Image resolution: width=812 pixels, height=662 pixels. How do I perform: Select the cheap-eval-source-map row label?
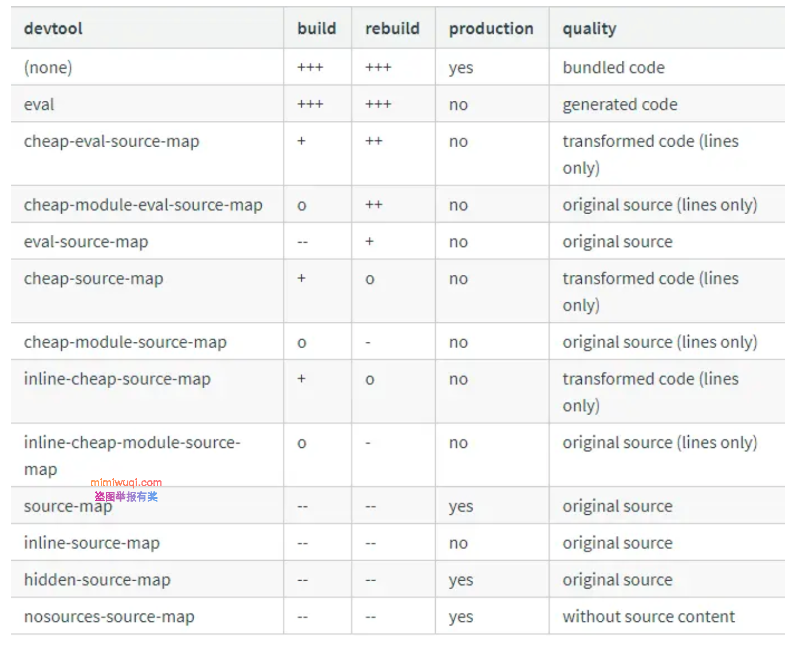(112, 141)
